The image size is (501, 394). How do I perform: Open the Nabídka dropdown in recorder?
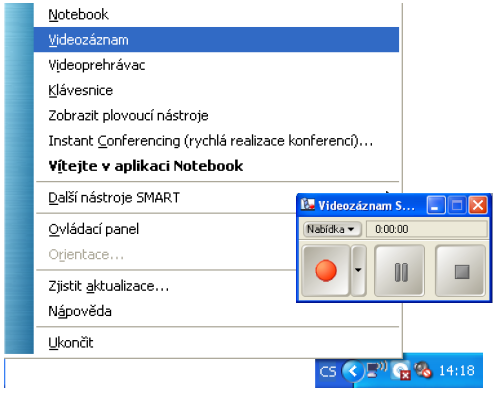[x=332, y=229]
